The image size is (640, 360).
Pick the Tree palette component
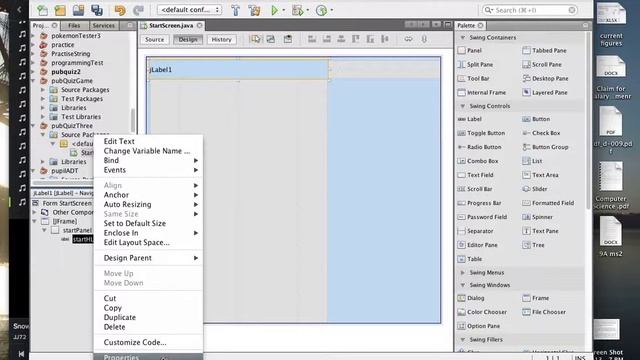tap(533, 245)
